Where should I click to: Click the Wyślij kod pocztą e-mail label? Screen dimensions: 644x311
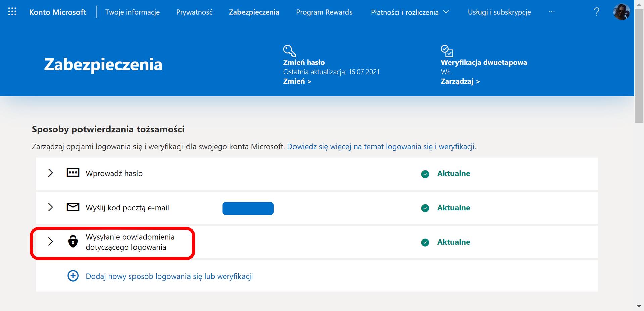(x=127, y=208)
